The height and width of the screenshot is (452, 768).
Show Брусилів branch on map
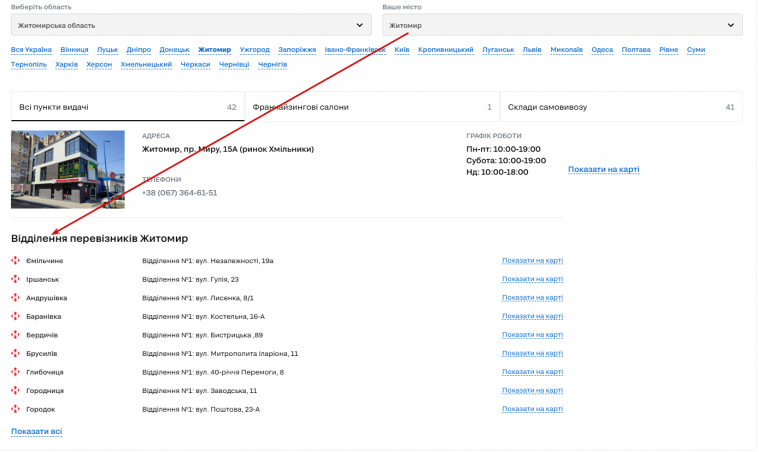(532, 354)
